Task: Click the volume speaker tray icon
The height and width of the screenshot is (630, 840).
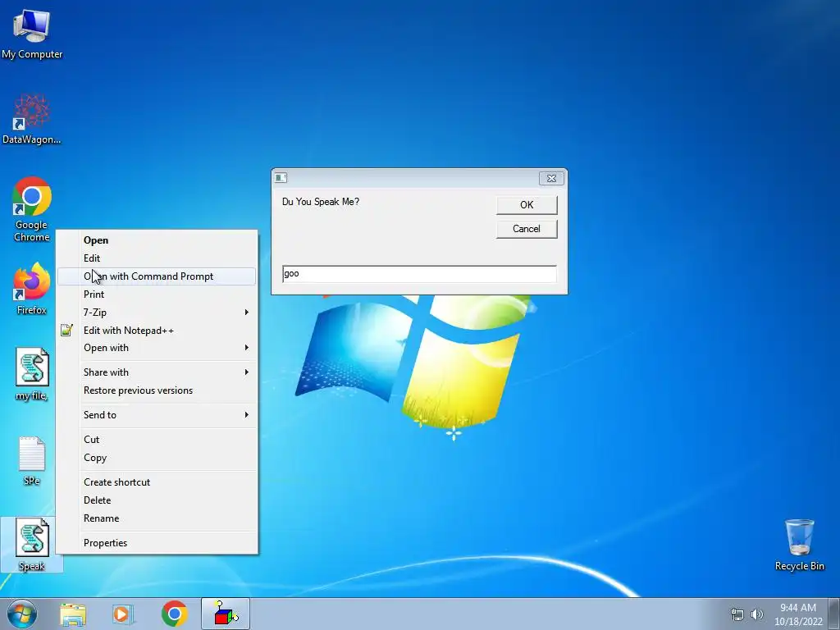Action: click(757, 614)
